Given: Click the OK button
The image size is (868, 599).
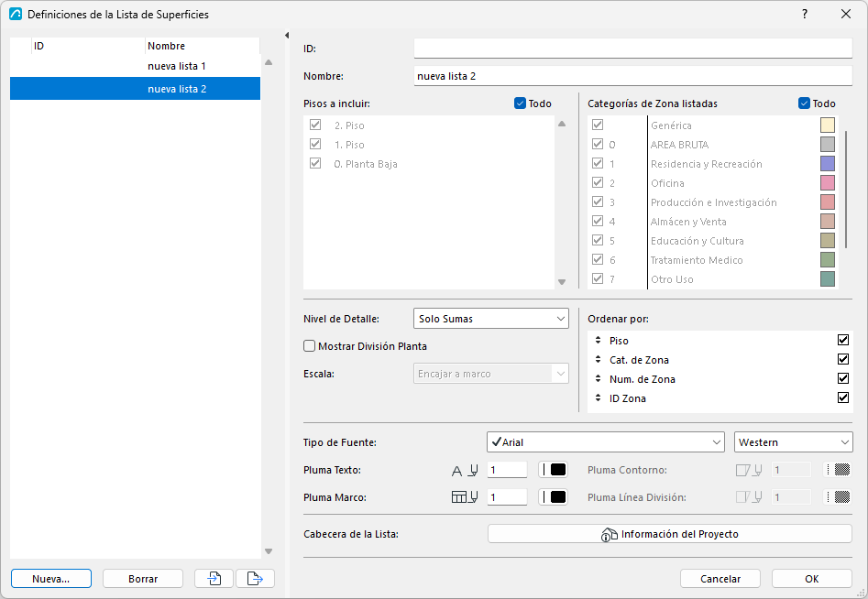Looking at the screenshot, I should click(x=812, y=579).
